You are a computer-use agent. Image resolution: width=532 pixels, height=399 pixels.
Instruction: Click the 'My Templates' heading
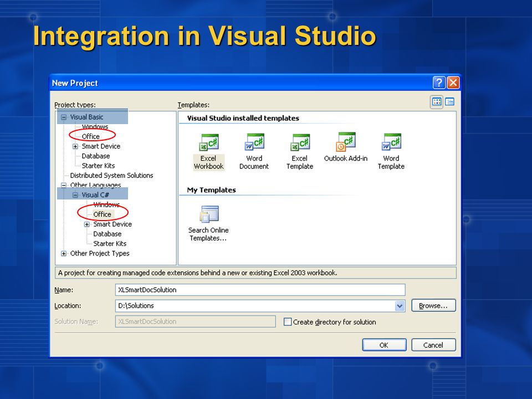(211, 190)
